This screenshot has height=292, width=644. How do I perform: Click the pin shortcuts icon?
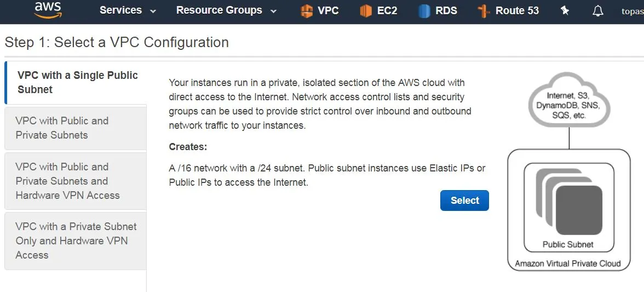(x=565, y=11)
